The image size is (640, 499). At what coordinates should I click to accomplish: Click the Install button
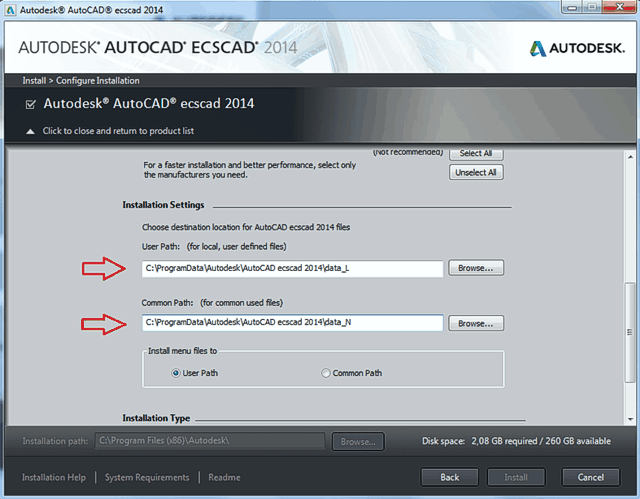click(x=516, y=477)
